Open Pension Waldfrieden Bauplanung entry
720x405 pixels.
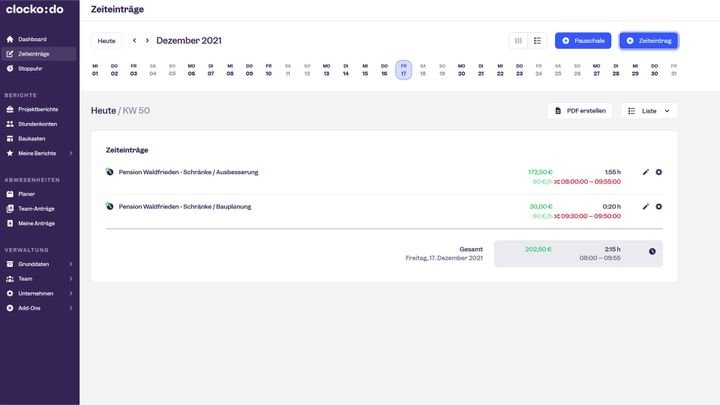[x=185, y=207]
